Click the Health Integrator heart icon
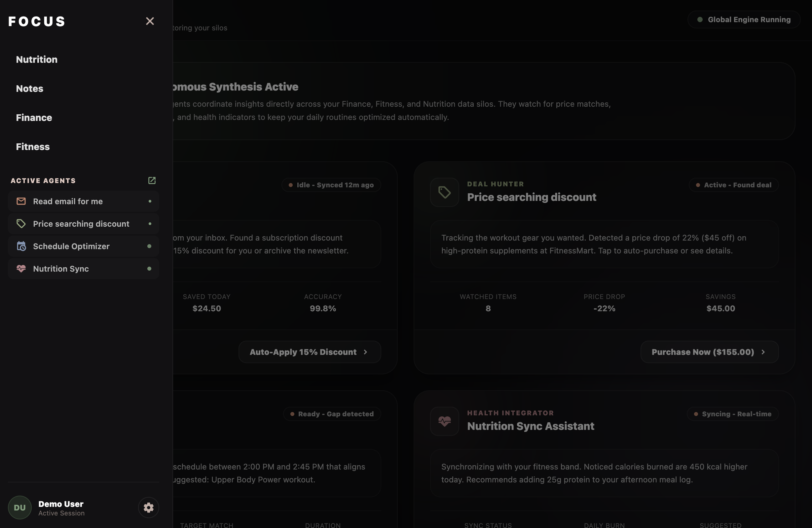The width and height of the screenshot is (812, 528). point(444,421)
